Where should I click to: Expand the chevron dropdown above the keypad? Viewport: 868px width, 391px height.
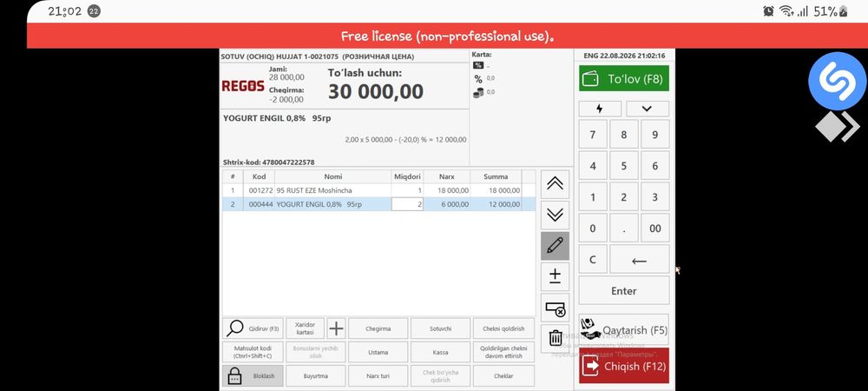click(x=648, y=109)
